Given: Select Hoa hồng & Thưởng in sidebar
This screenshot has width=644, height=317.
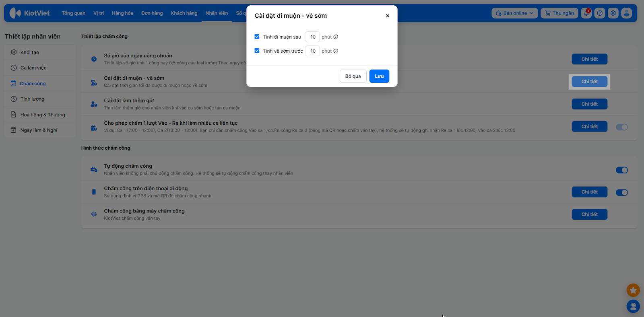Looking at the screenshot, I should pyautogui.click(x=40, y=115).
